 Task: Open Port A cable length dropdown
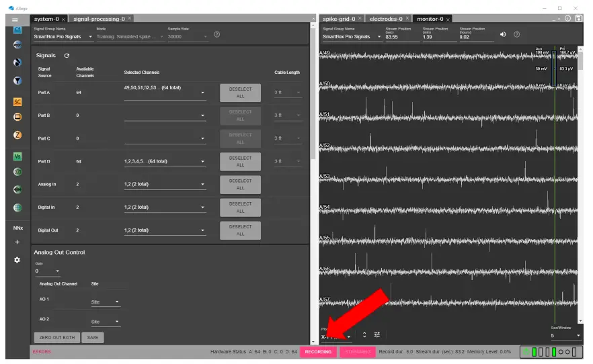[x=288, y=93]
